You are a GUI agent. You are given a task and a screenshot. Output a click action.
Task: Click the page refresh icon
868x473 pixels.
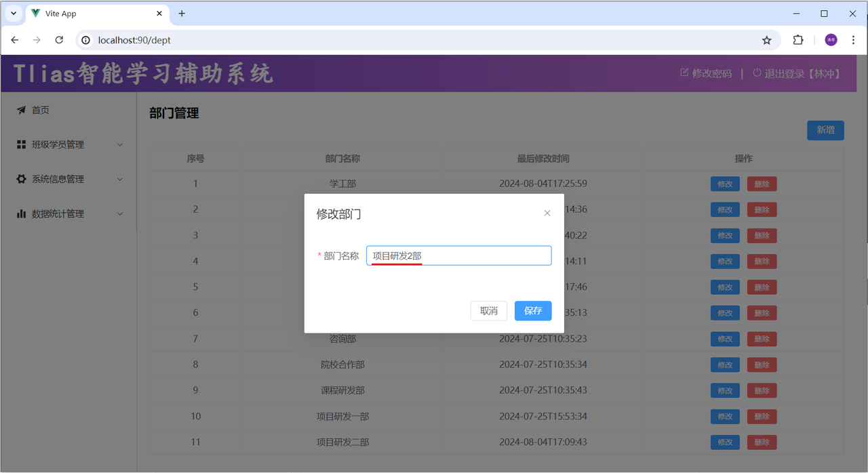[59, 40]
